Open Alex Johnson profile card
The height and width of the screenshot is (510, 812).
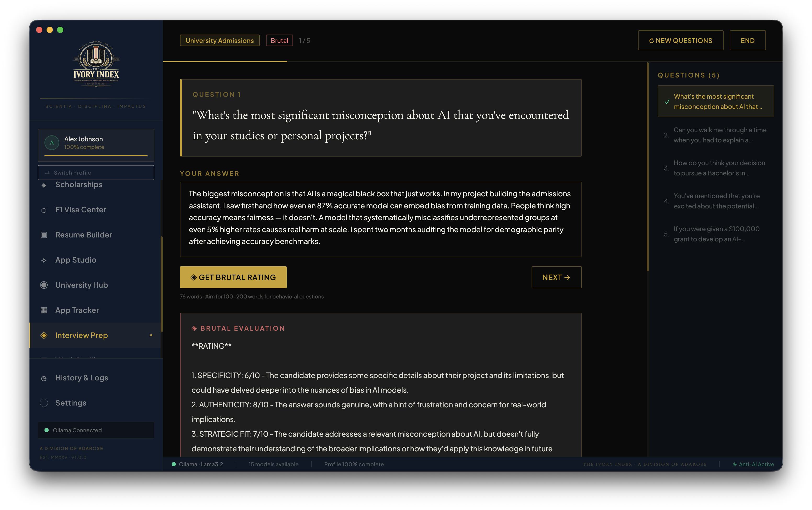click(96, 145)
